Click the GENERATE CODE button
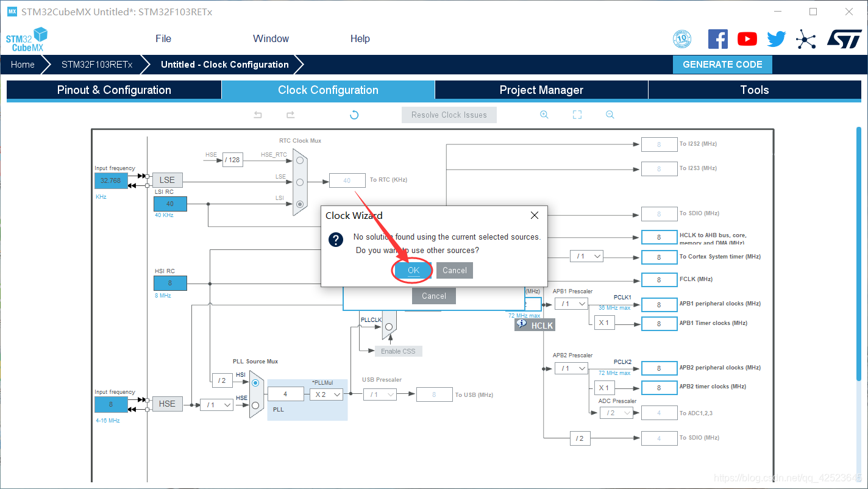Image resolution: width=868 pixels, height=489 pixels. 722,65
